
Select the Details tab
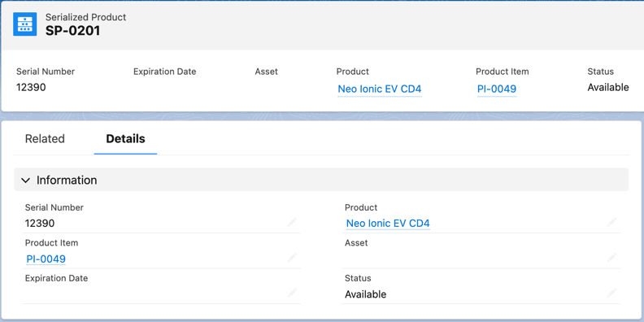(x=125, y=139)
